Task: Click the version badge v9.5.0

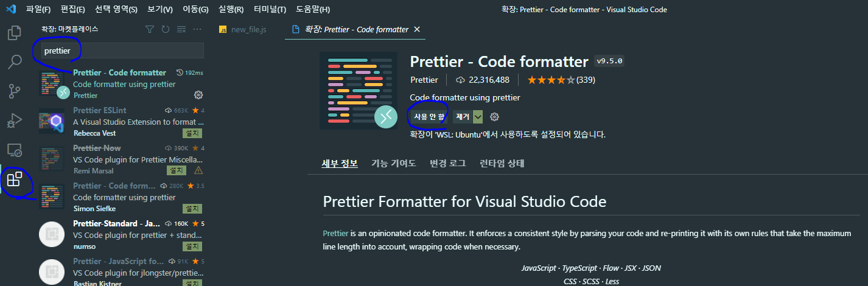Action: 610,61
